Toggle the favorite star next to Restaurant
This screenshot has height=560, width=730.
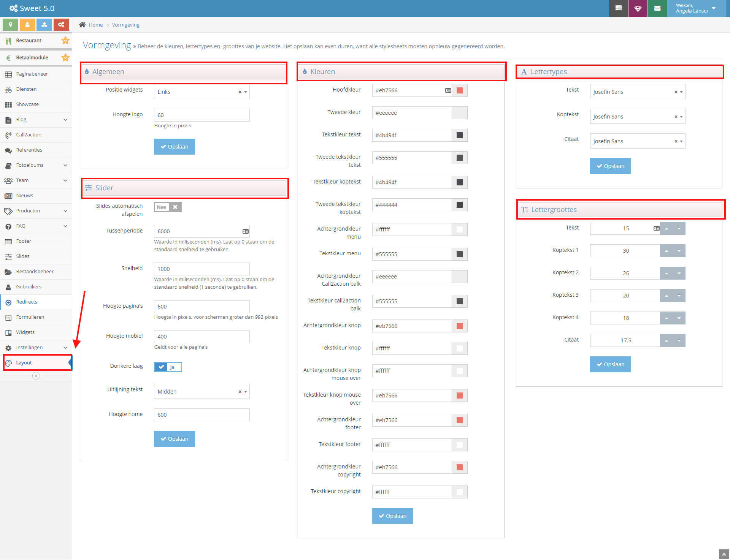tap(65, 40)
